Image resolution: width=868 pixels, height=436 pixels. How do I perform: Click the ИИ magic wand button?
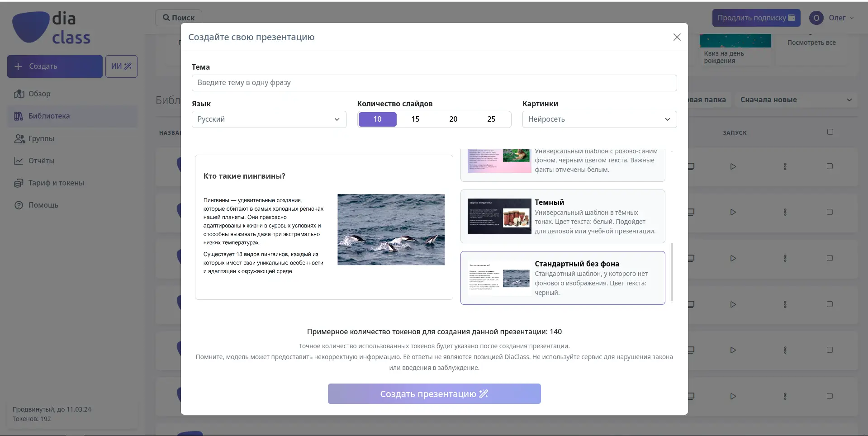(x=121, y=66)
